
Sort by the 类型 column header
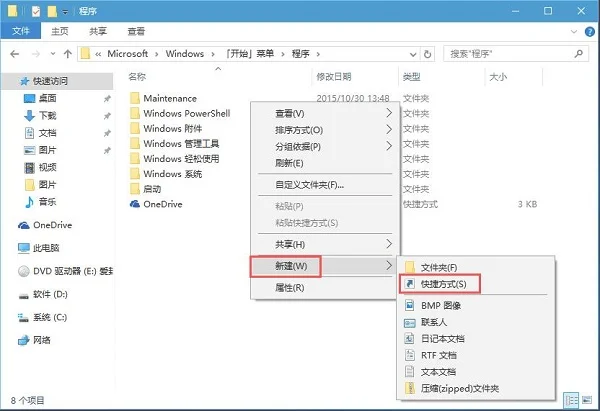[412, 77]
